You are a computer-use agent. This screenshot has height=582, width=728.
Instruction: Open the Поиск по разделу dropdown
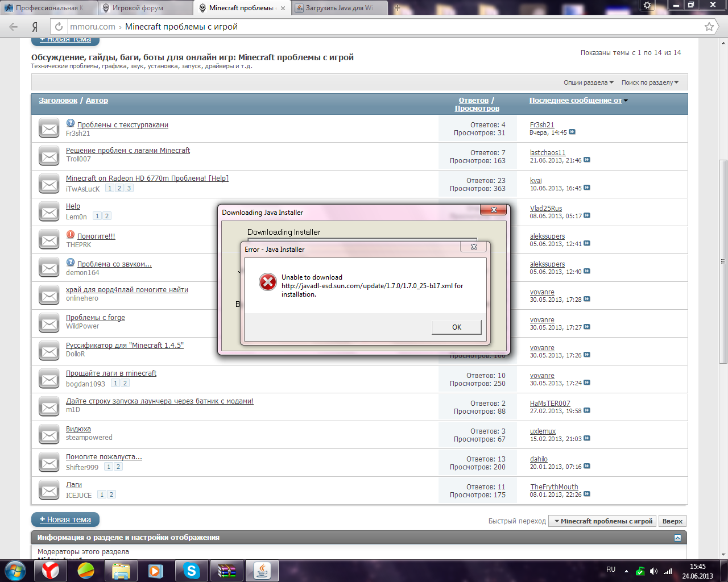coord(650,82)
